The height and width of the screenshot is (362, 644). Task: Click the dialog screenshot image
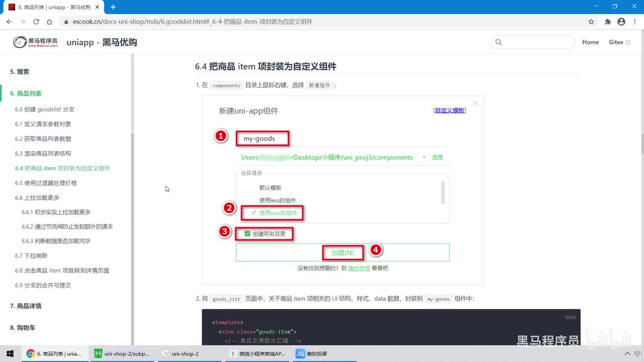(342, 190)
